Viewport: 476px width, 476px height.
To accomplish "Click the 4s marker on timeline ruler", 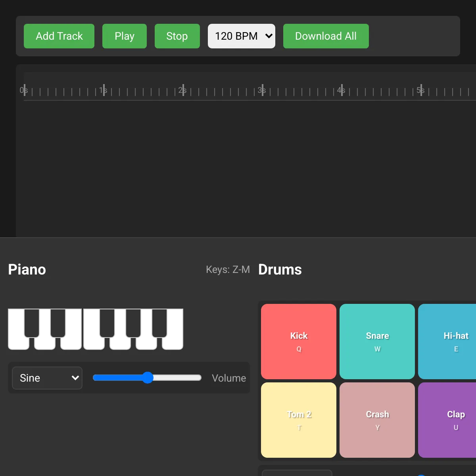I will tap(342, 90).
